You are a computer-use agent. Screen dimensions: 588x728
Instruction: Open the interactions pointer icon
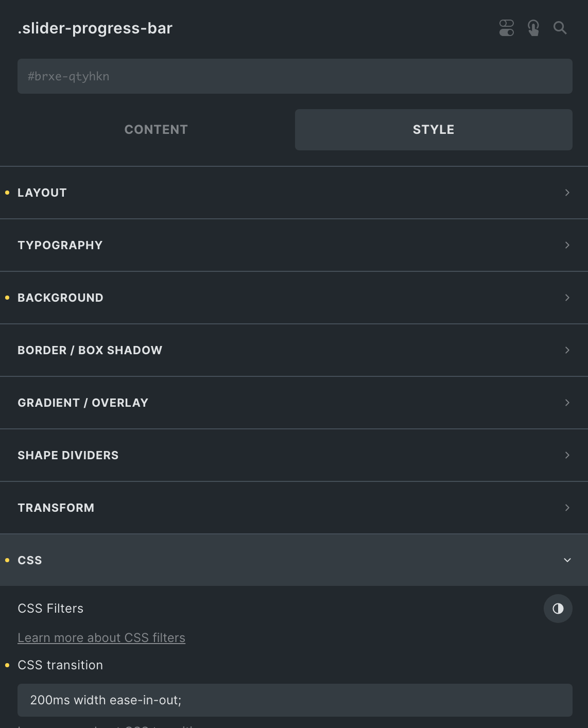[x=533, y=28]
